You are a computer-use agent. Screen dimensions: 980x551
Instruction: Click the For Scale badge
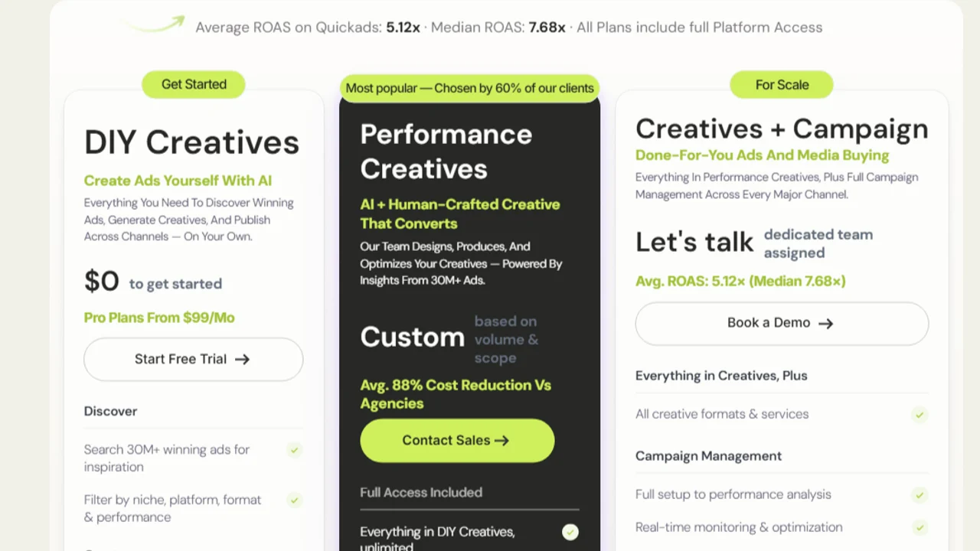(x=782, y=85)
